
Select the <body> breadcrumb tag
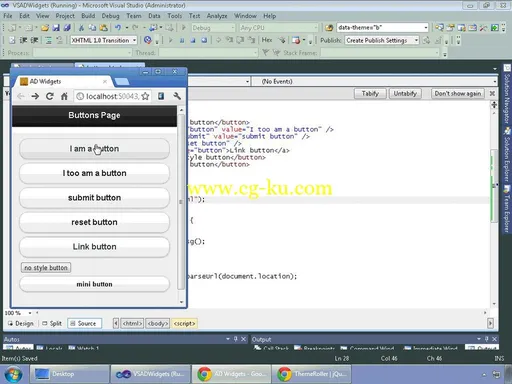(x=158, y=323)
